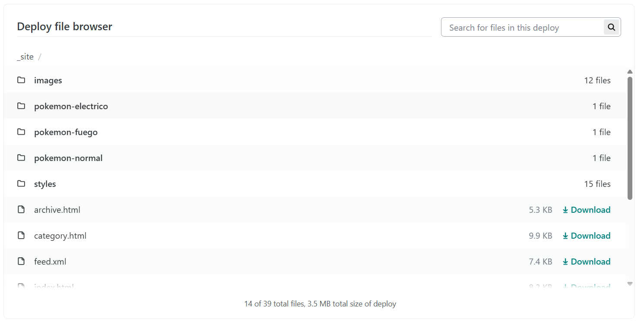Click the styles folder icon
This screenshot has width=644, height=328.
tap(21, 184)
